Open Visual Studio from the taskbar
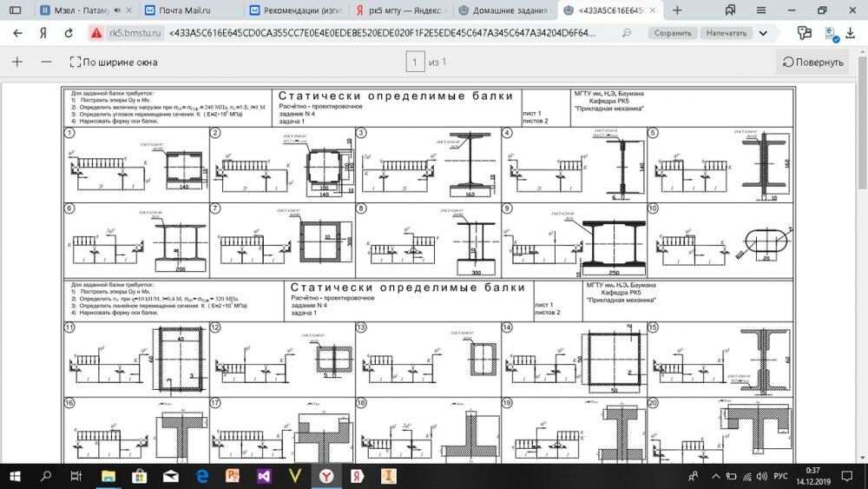868x489 pixels. point(264,476)
